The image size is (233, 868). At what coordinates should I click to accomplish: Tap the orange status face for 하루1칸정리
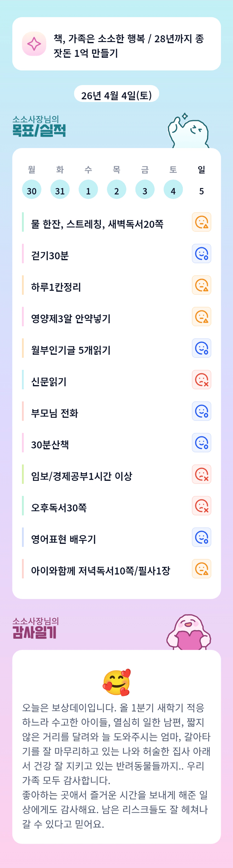(201, 285)
